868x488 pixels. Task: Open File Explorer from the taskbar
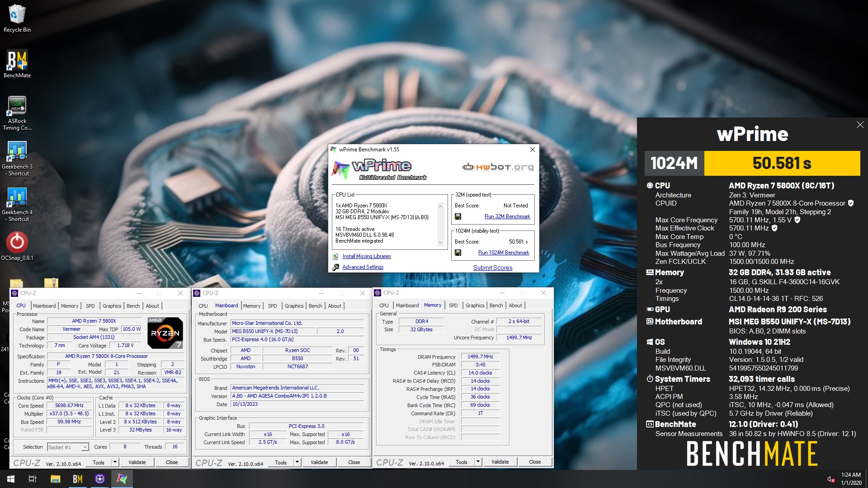click(55, 479)
